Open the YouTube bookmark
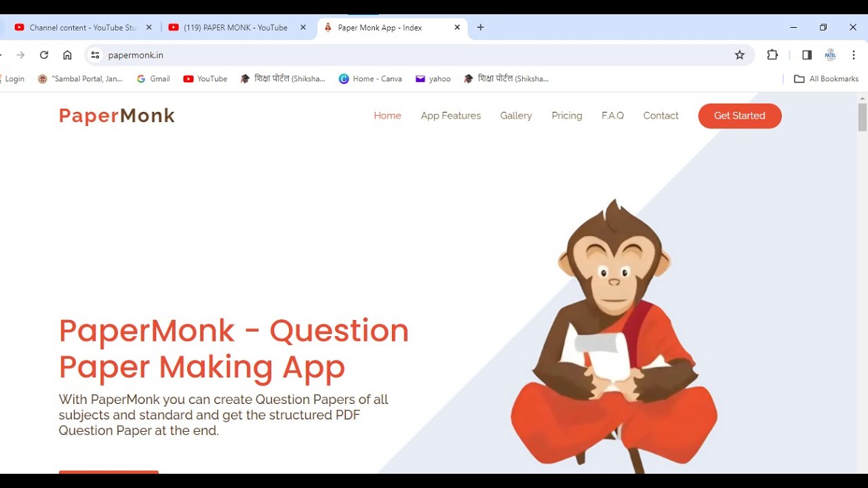 (x=205, y=79)
